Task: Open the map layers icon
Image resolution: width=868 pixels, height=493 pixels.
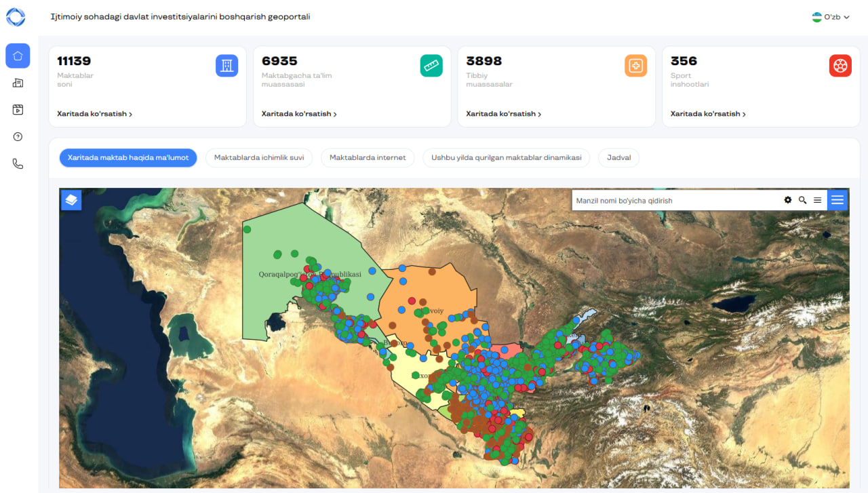Action: point(71,200)
